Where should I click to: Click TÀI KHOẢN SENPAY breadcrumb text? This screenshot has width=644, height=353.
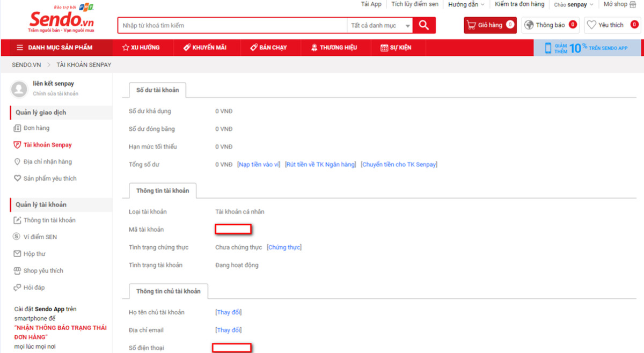pyautogui.click(x=84, y=65)
